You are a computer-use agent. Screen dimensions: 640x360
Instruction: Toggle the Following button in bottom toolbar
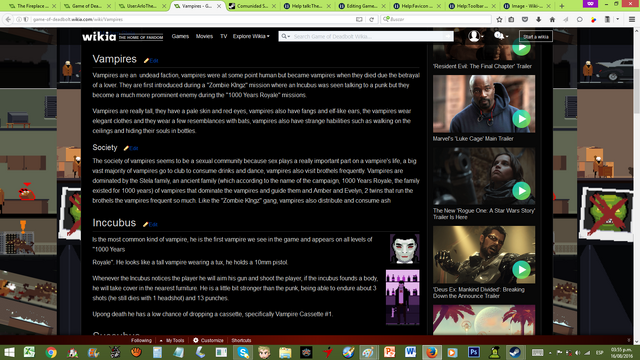coord(141,340)
